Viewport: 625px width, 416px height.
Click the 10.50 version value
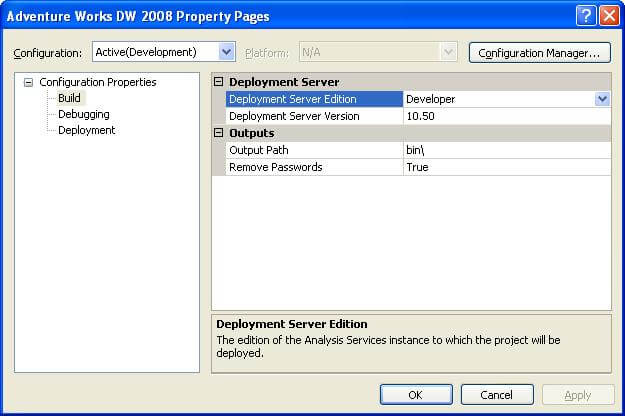coord(507,116)
